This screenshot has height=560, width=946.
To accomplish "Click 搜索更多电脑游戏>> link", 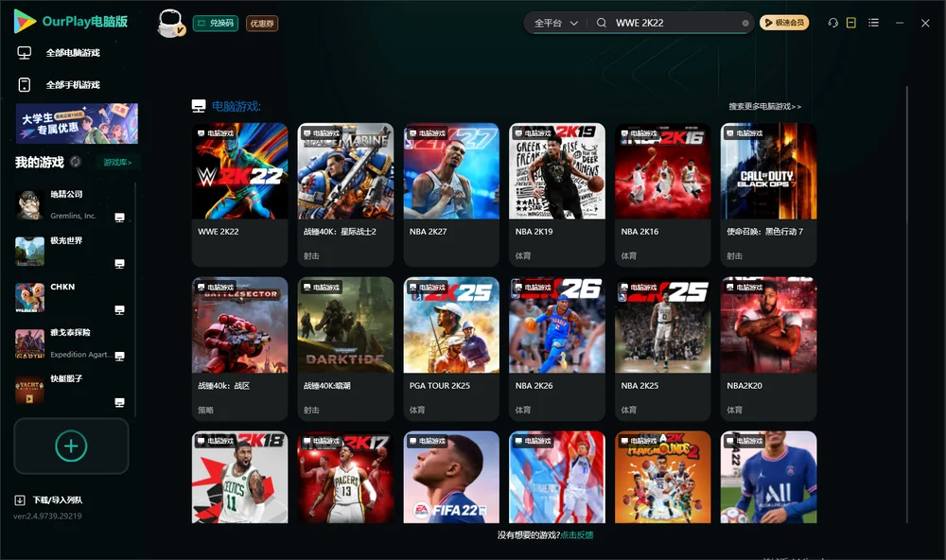I will click(x=765, y=106).
